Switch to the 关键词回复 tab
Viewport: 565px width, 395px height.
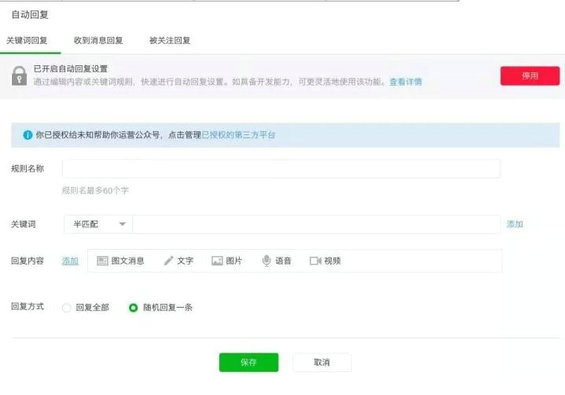pos(27,40)
